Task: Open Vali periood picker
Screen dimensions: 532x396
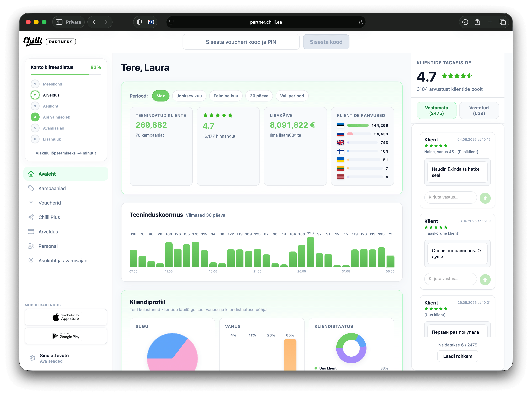Action: (x=292, y=96)
